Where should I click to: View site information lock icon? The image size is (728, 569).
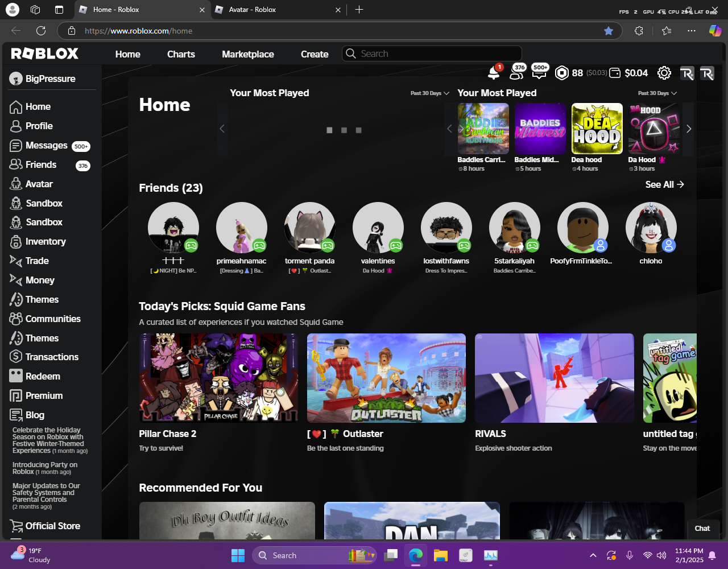71,31
